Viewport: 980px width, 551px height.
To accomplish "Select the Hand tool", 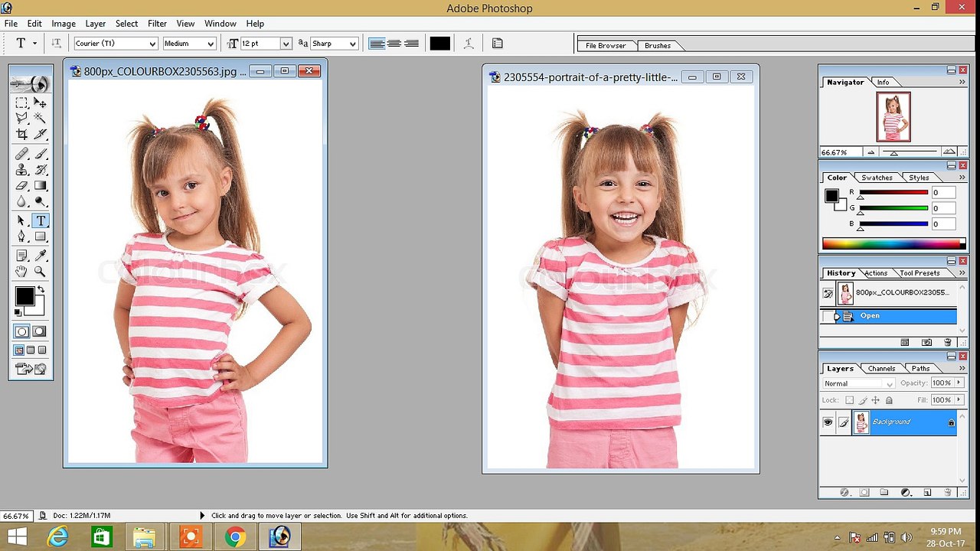I will pyautogui.click(x=21, y=271).
